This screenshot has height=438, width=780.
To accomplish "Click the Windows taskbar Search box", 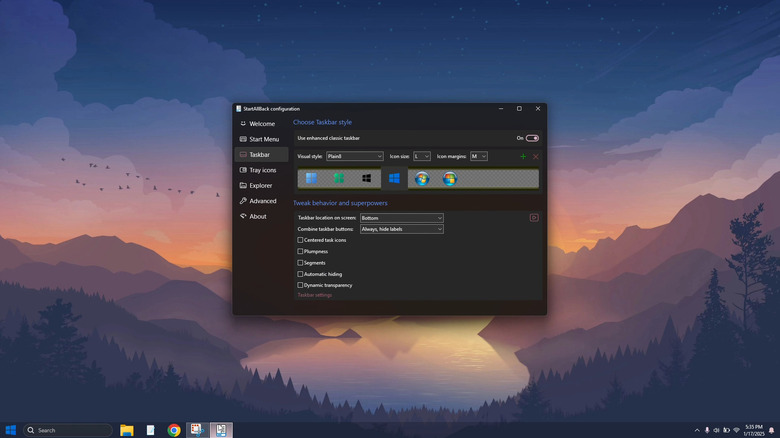I will pyautogui.click(x=67, y=430).
